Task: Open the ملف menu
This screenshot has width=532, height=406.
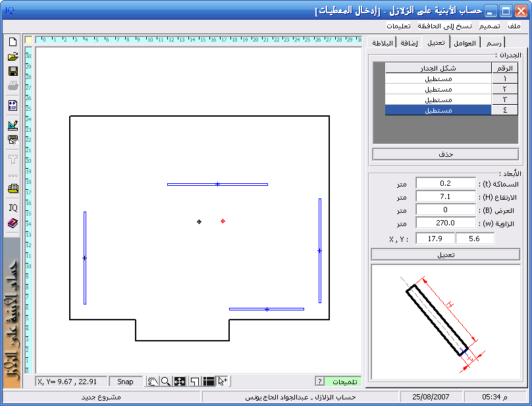Action: [x=514, y=26]
